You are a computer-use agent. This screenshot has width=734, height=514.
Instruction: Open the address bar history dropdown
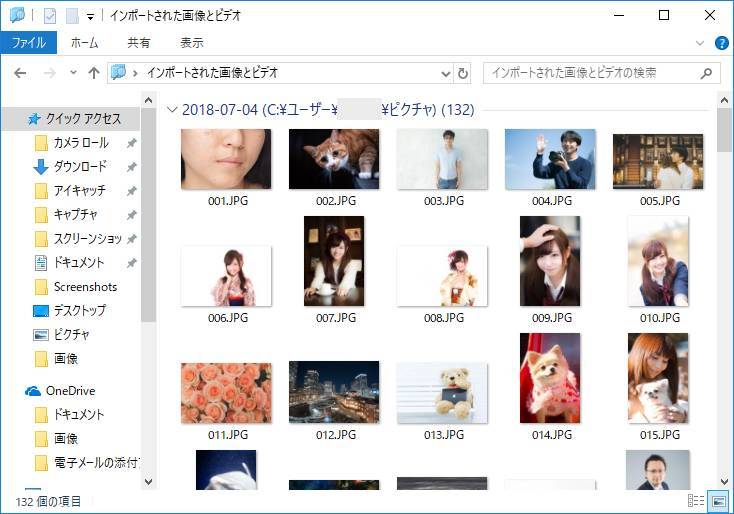click(x=446, y=73)
